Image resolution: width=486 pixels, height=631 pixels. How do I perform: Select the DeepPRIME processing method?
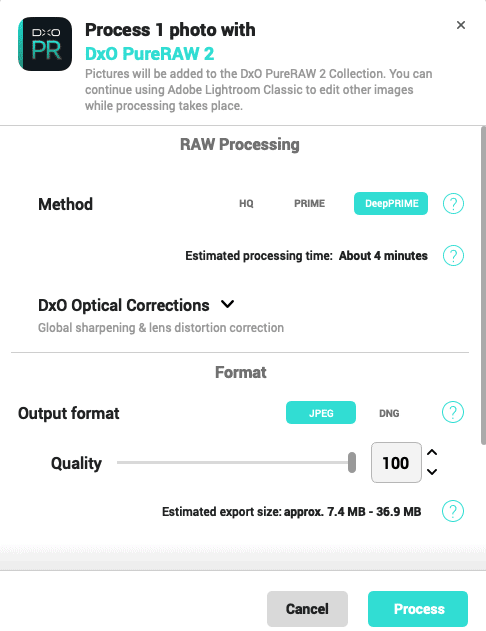[x=391, y=204]
